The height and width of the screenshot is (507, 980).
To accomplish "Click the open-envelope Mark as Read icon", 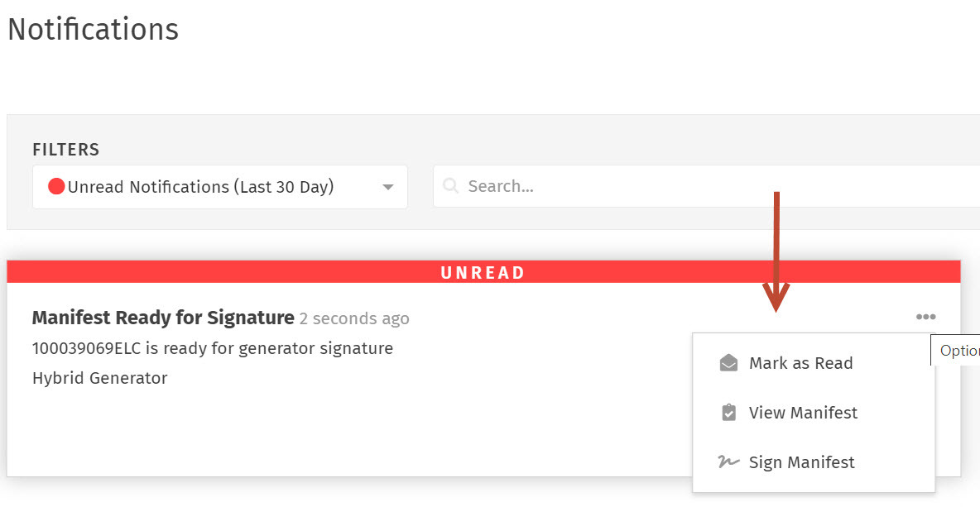I will tap(728, 363).
